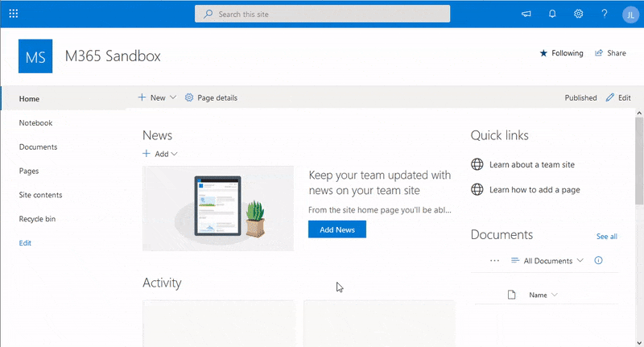Click the vertical page scrollbar thumb
This screenshot has width=644, height=347.
pos(639,160)
